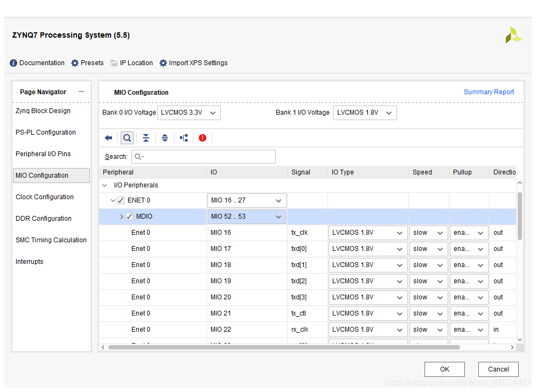Open Documentation info icon

click(x=13, y=63)
